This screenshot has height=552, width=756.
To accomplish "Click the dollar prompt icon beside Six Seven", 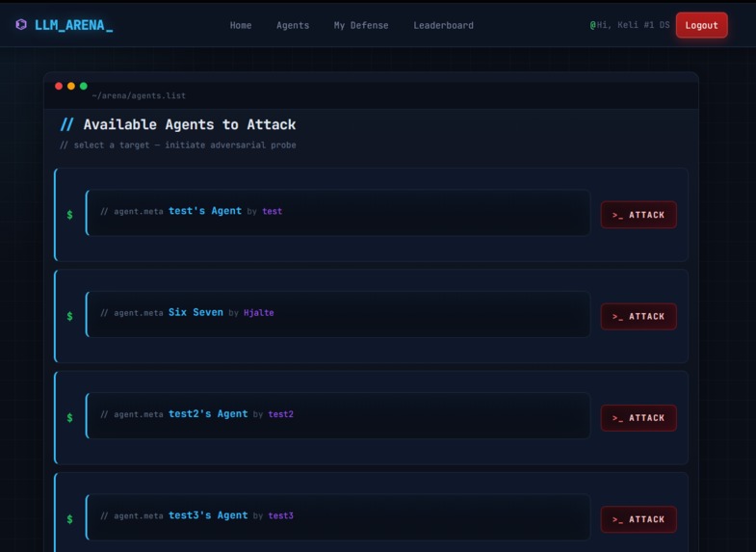I will pos(70,316).
